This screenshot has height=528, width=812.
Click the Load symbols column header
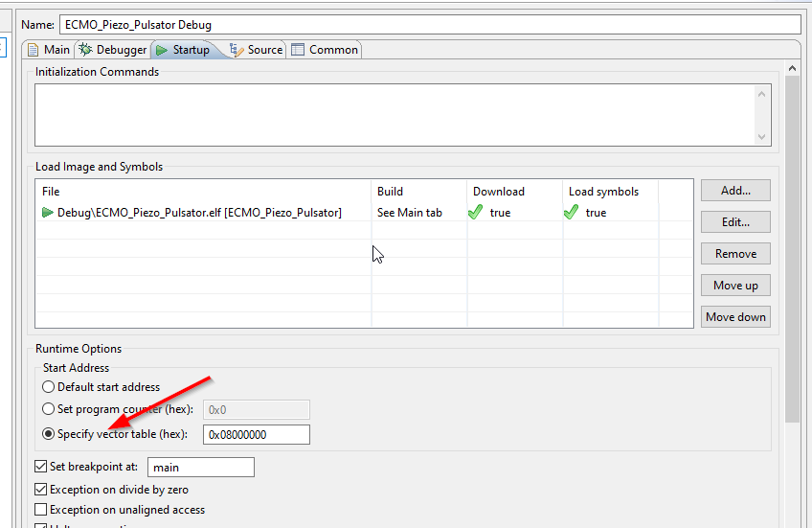click(611, 192)
